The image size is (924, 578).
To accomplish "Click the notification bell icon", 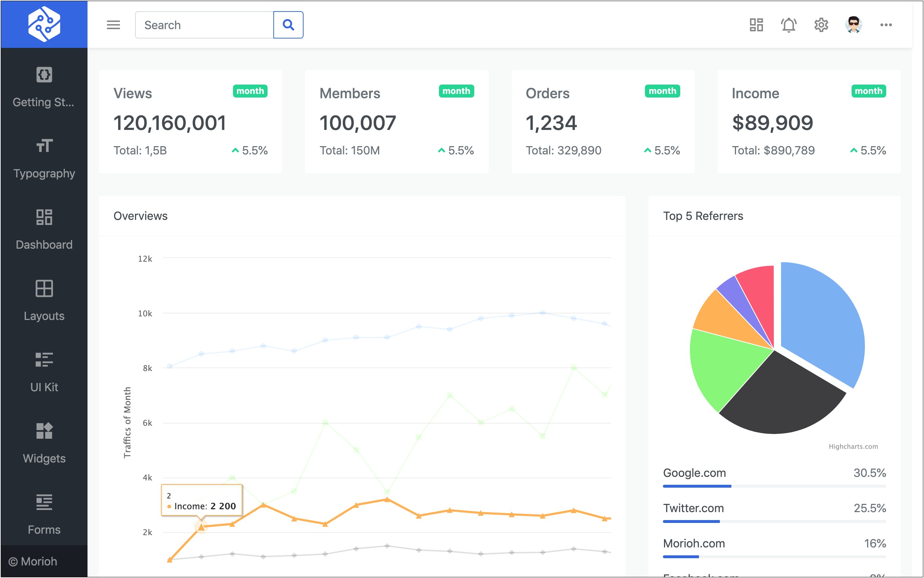I will [x=788, y=24].
